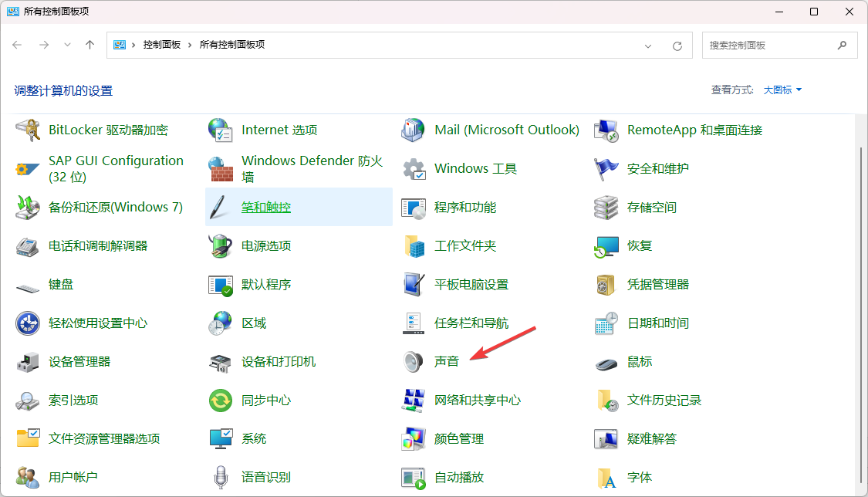Open the 设备管理器 icon
The image size is (868, 497).
[28, 362]
